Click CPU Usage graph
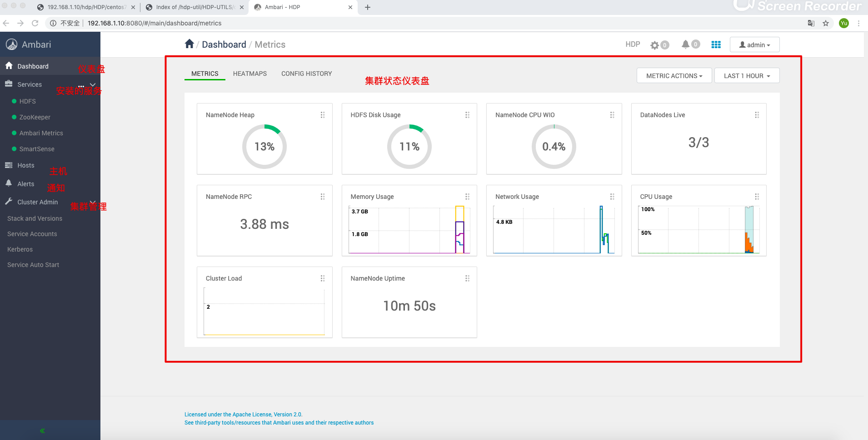 pyautogui.click(x=699, y=229)
